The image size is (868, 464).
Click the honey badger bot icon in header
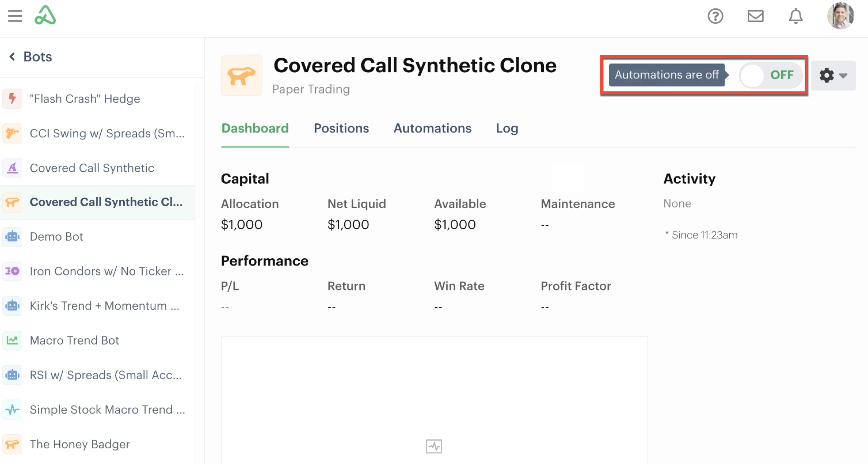point(242,75)
